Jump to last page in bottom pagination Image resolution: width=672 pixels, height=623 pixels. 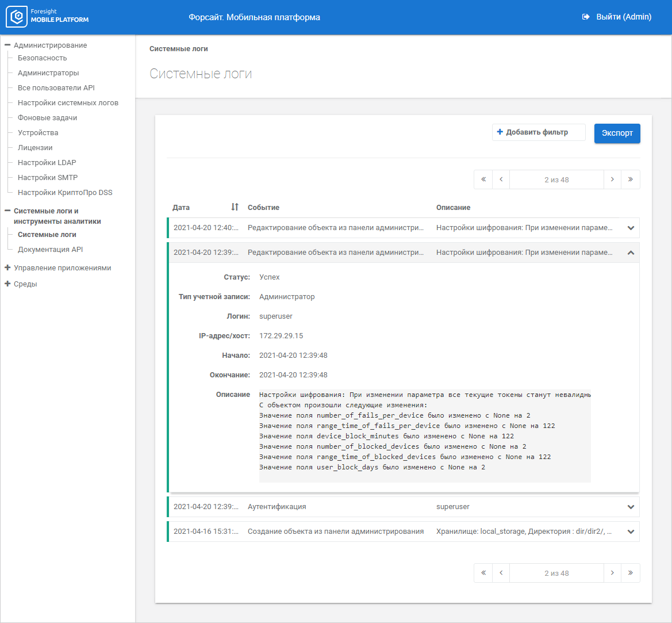tap(631, 573)
